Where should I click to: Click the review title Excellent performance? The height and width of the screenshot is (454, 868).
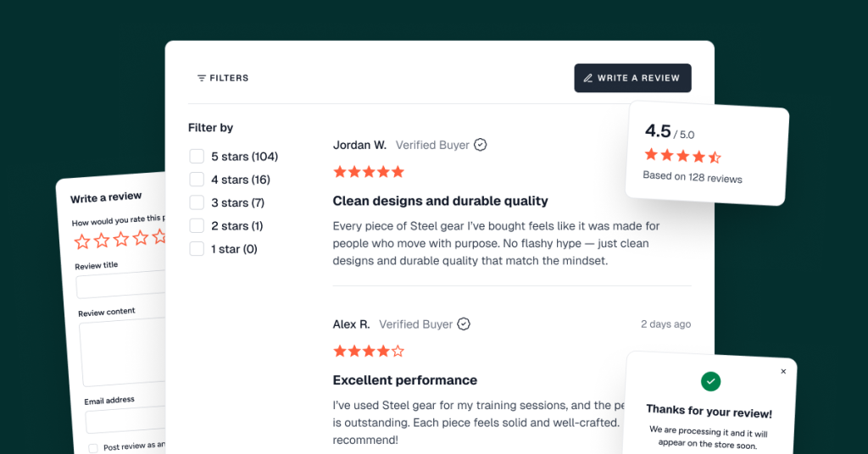click(404, 380)
